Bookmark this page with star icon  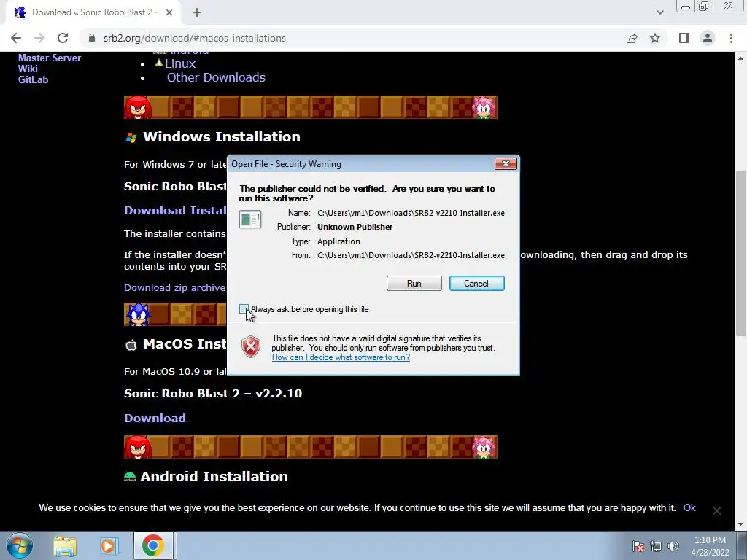click(x=655, y=38)
